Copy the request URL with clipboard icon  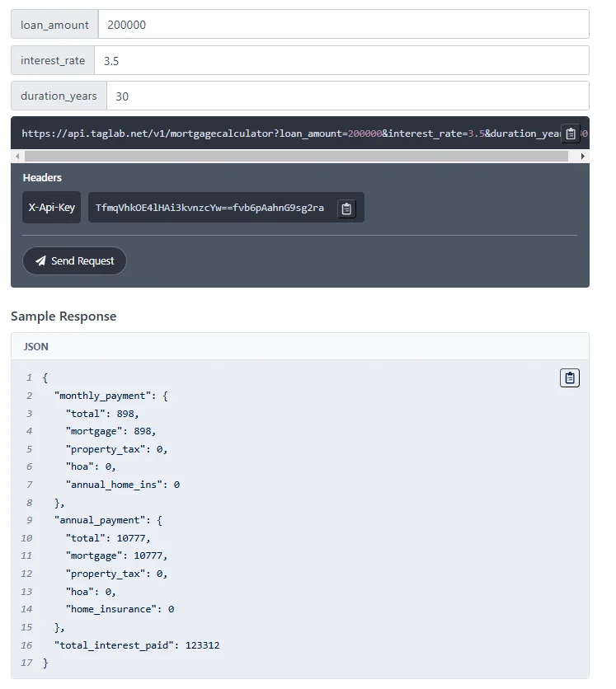point(571,134)
